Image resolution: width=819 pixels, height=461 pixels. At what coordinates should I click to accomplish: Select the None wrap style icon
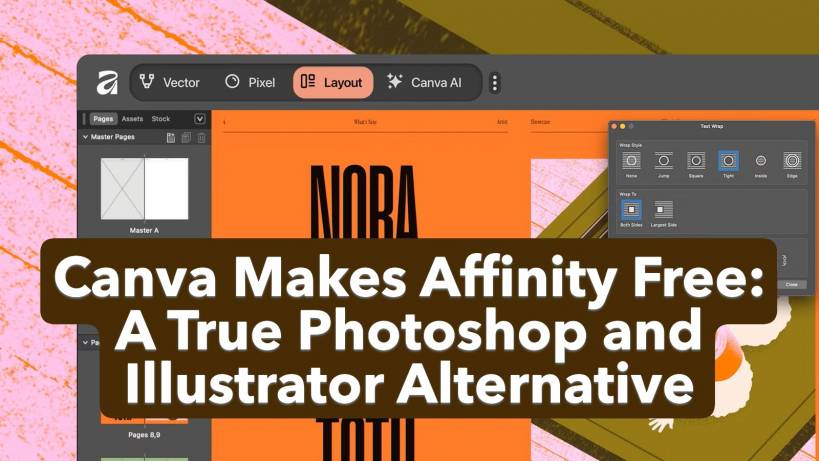point(631,160)
